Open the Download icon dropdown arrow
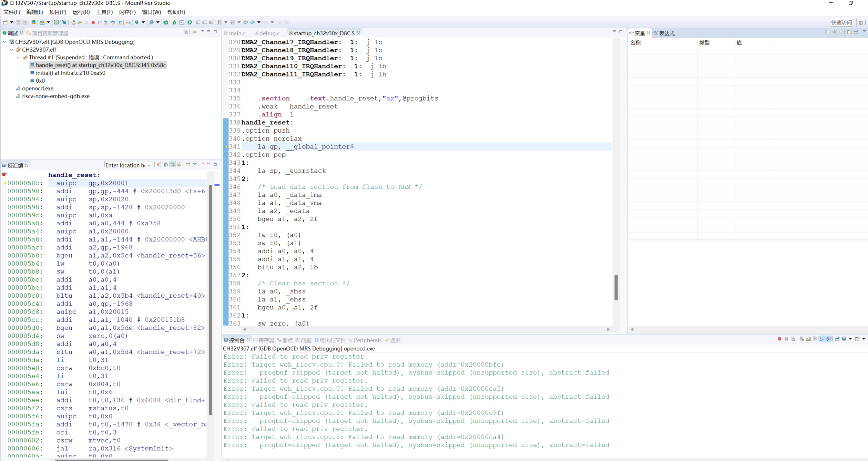 (x=48, y=22)
